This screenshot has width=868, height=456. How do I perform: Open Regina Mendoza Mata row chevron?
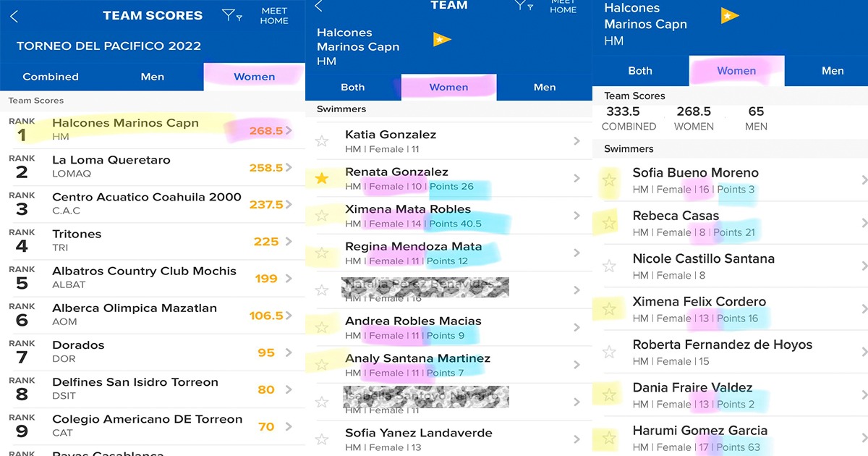576,253
